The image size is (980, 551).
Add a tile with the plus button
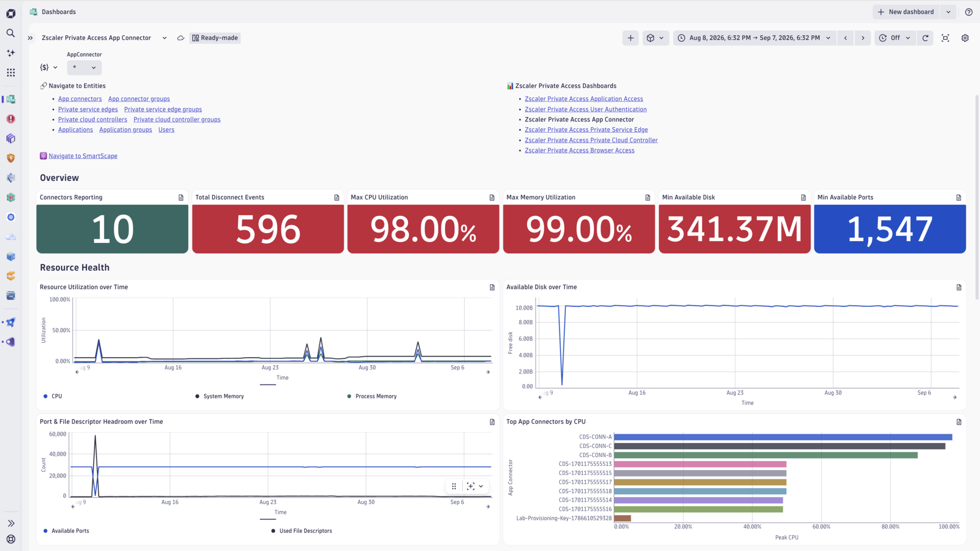[630, 38]
